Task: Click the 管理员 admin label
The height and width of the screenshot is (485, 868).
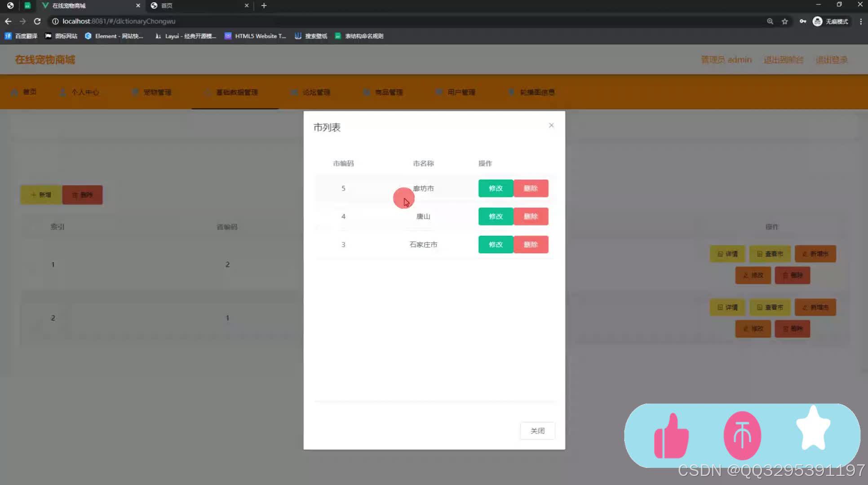Action: (x=726, y=60)
